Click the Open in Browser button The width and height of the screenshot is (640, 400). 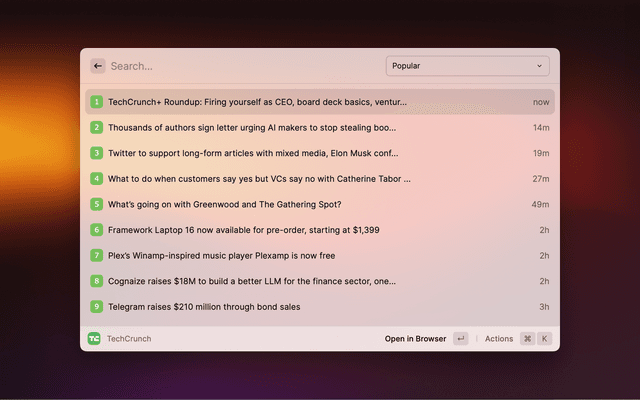tap(415, 339)
